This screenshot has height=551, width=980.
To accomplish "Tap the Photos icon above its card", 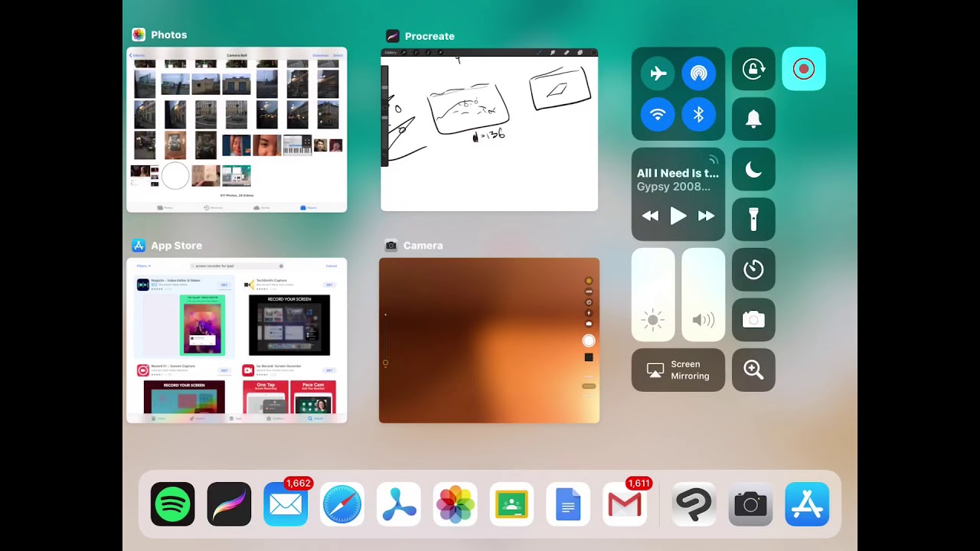I will [x=139, y=34].
